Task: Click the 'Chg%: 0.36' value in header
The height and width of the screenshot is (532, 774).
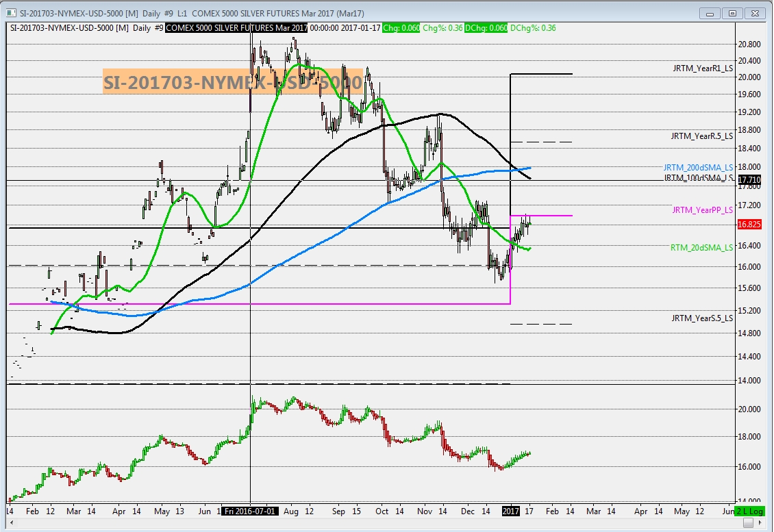Action: 442,27
